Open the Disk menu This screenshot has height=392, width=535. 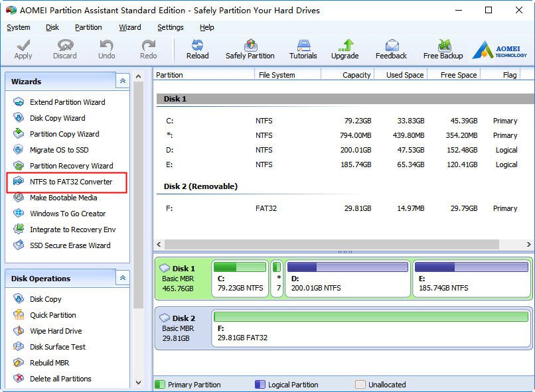(x=52, y=27)
